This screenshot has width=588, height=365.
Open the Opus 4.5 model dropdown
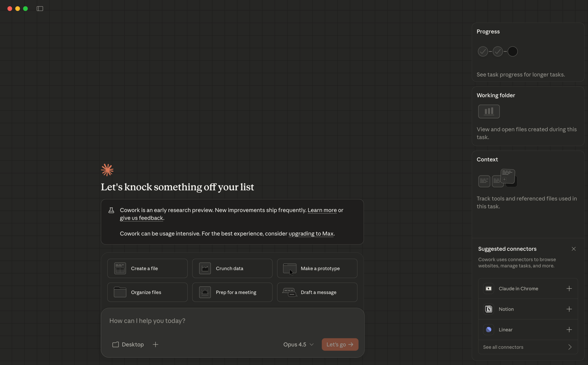[298, 344]
